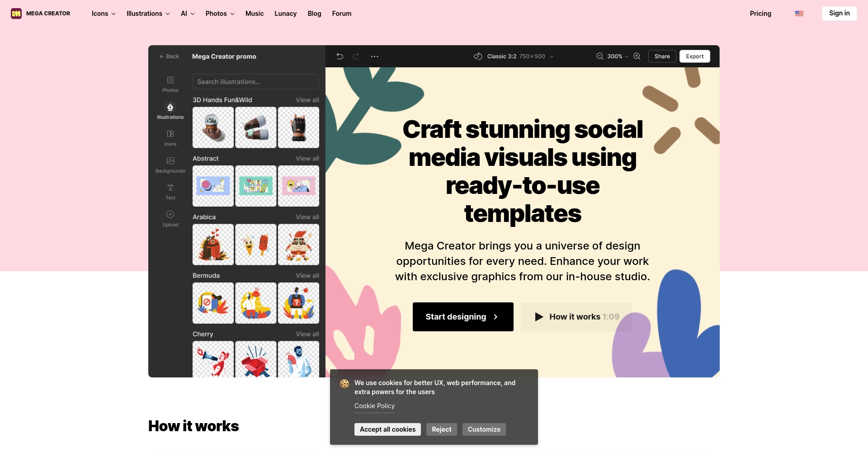Click the US flag language icon
The image size is (868, 452).
pyautogui.click(x=799, y=14)
